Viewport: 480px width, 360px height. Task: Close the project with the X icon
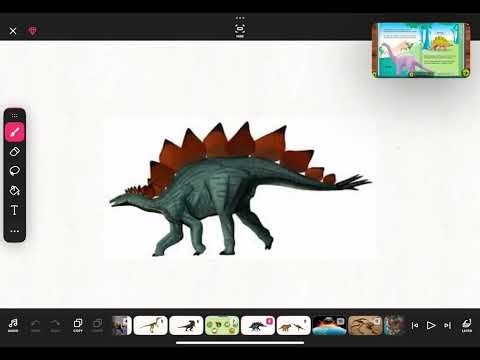(x=13, y=31)
